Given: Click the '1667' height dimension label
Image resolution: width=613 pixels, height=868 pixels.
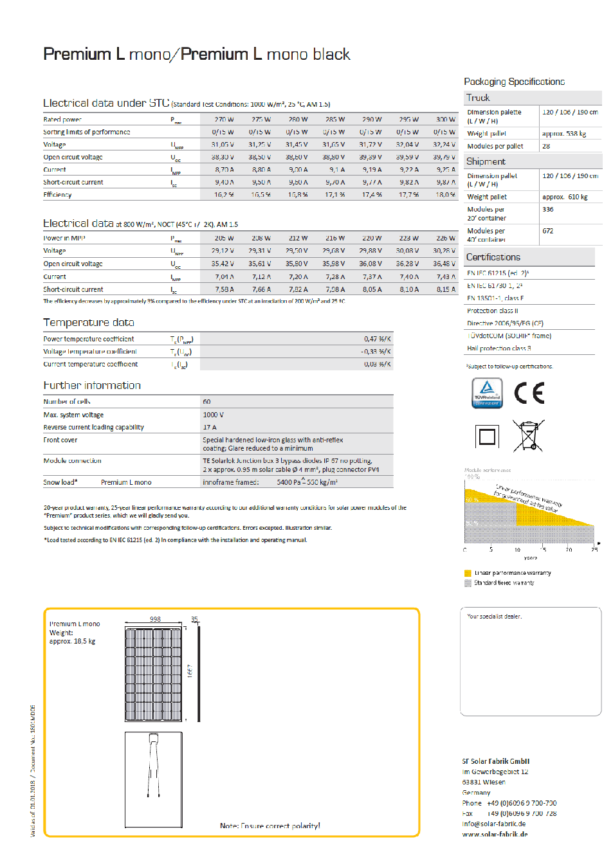Looking at the screenshot, I should click(190, 671).
